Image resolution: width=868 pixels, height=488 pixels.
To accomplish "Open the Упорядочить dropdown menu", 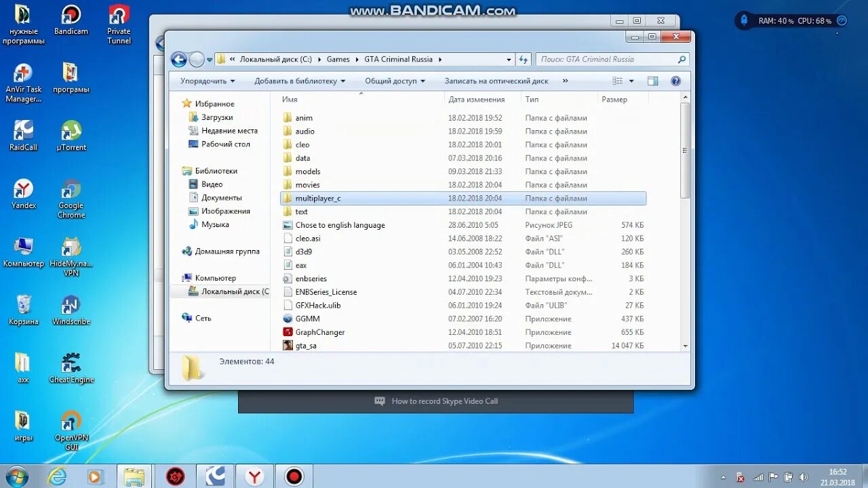I will coord(208,81).
